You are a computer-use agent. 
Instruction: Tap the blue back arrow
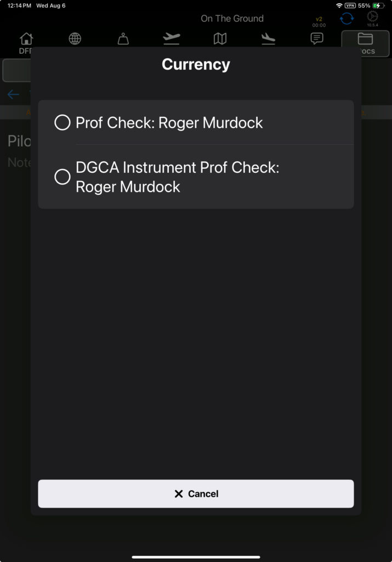point(13,94)
